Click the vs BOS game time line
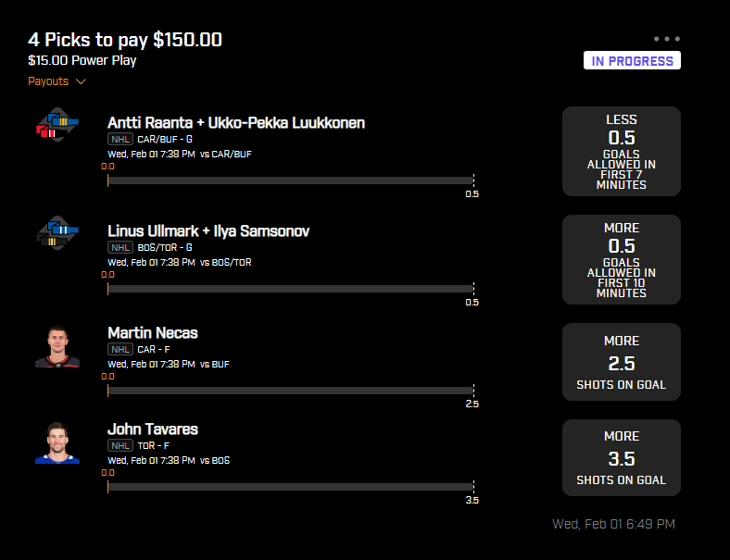The width and height of the screenshot is (730, 560). 169,460
